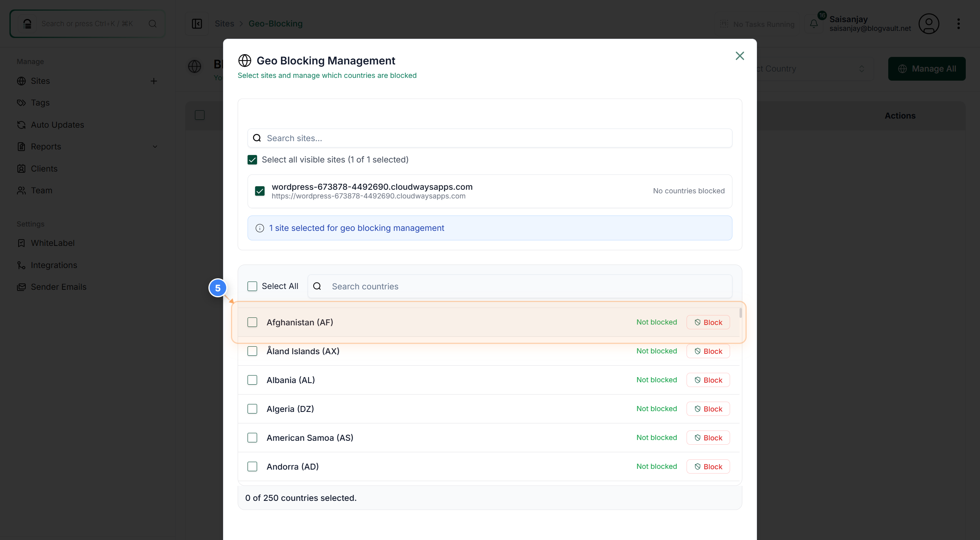Select WhiteLabel under Settings
This screenshot has width=980, height=540.
(53, 243)
